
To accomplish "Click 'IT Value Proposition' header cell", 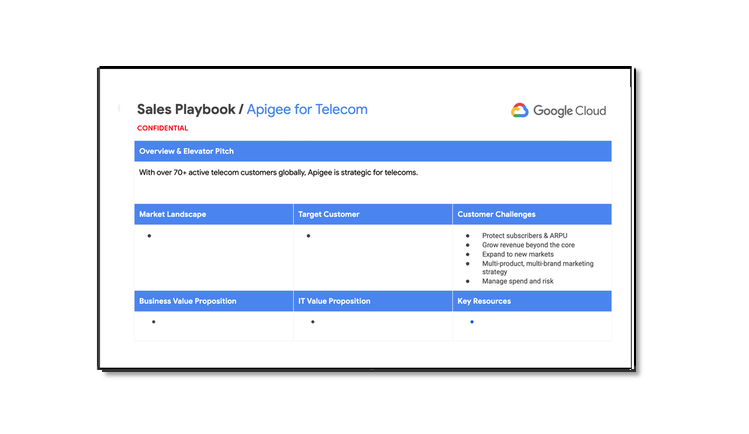I will (373, 301).
